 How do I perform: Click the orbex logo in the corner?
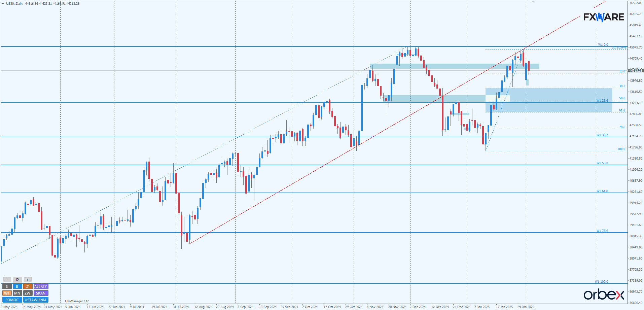pos(604,295)
